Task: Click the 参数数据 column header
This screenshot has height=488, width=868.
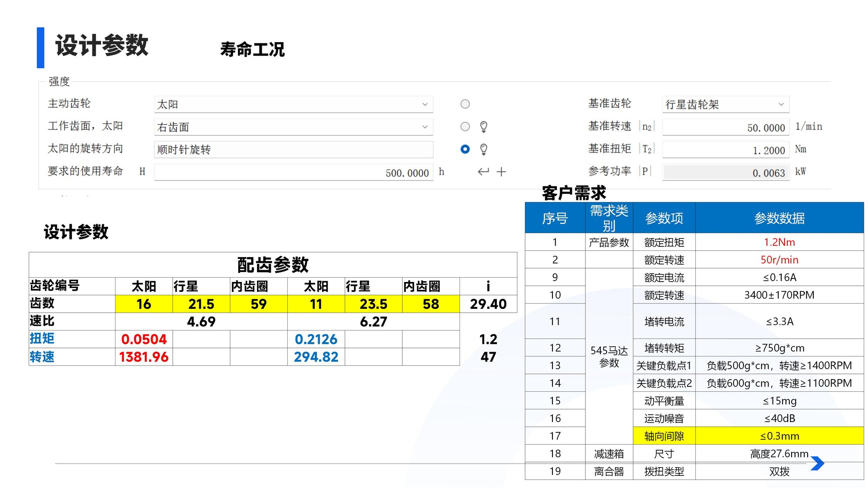Action: coord(779,218)
